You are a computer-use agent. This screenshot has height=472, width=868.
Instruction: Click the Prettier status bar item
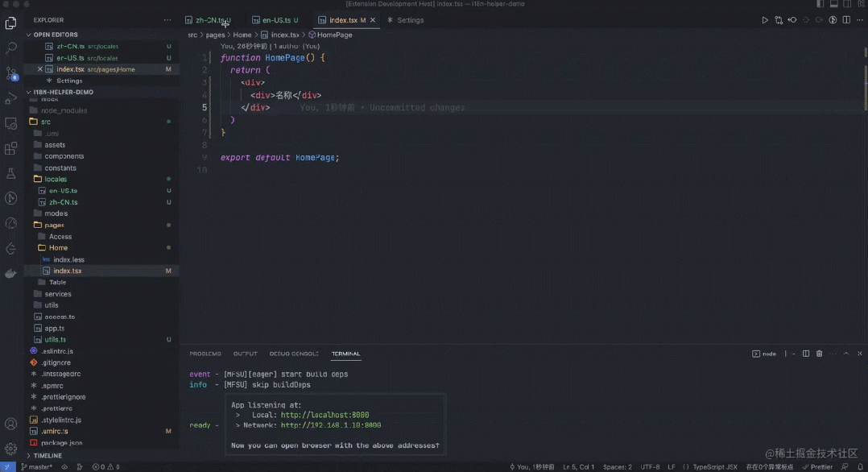tap(817, 467)
